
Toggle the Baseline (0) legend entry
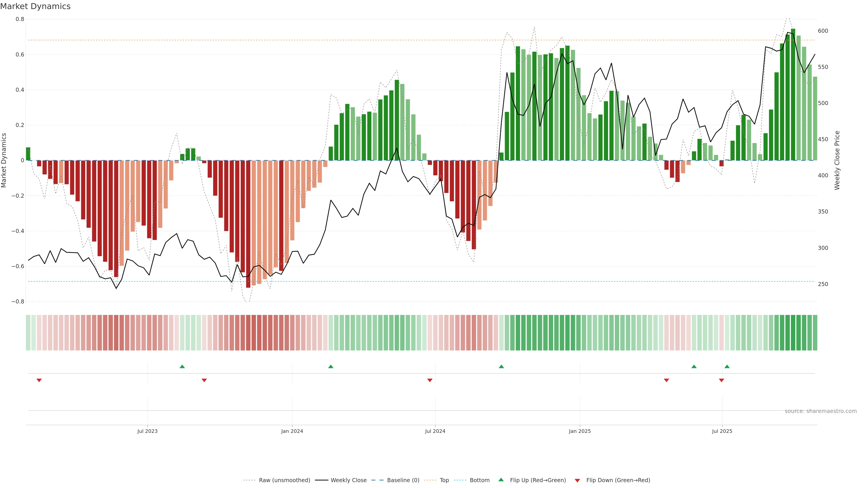click(x=403, y=480)
